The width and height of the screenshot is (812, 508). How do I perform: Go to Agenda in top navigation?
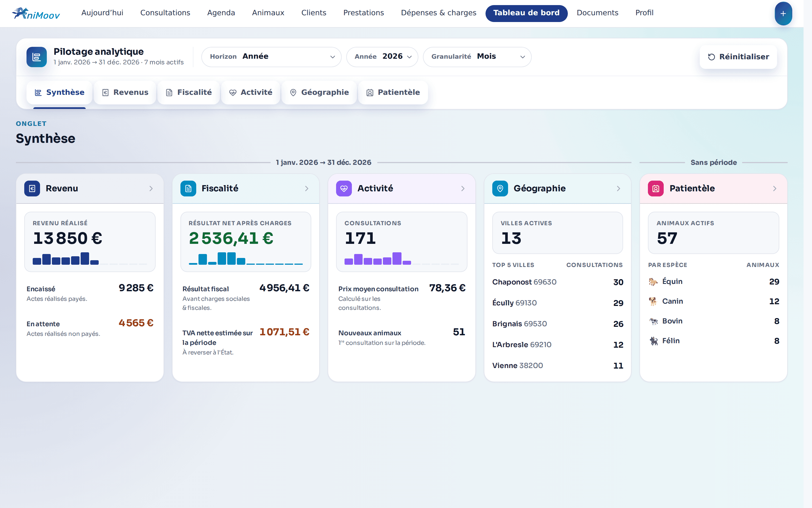221,13
